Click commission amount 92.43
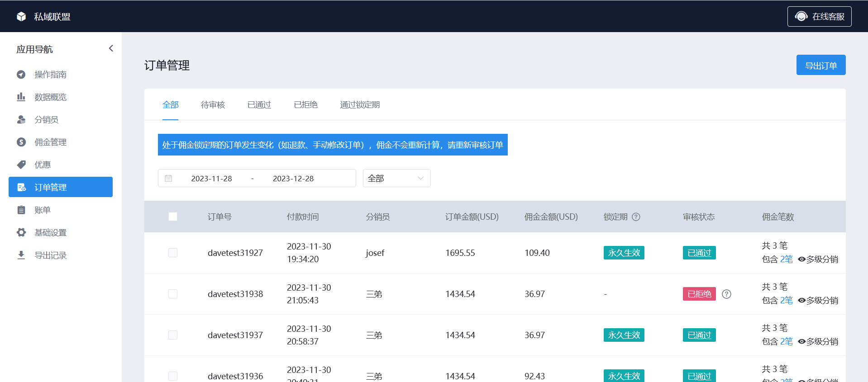The height and width of the screenshot is (382, 868). point(535,376)
